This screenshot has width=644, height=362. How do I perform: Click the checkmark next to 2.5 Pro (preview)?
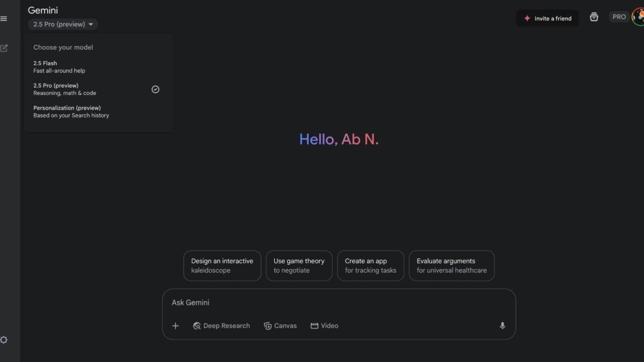click(156, 90)
